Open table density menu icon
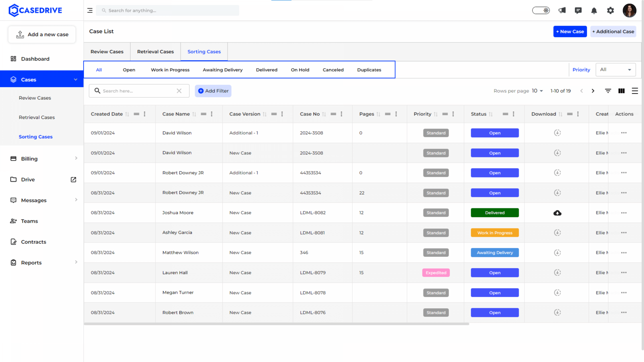644x362 pixels. [635, 91]
